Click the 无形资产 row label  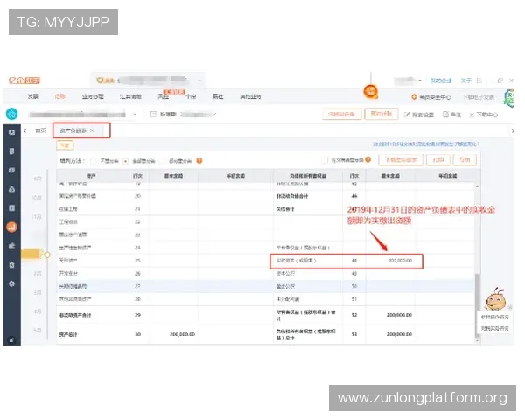[x=68, y=260]
